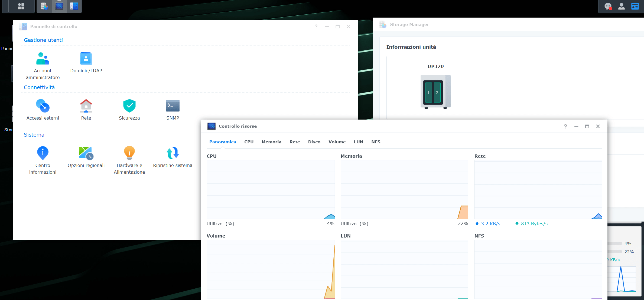
Task: Switch to the Memoria tab
Action: point(271,142)
